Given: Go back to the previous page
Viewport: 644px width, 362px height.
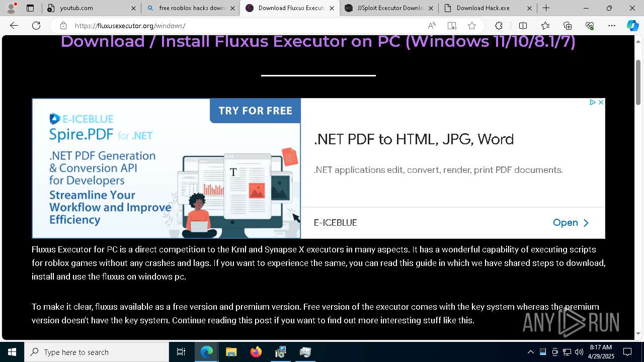Looking at the screenshot, I should [x=14, y=26].
